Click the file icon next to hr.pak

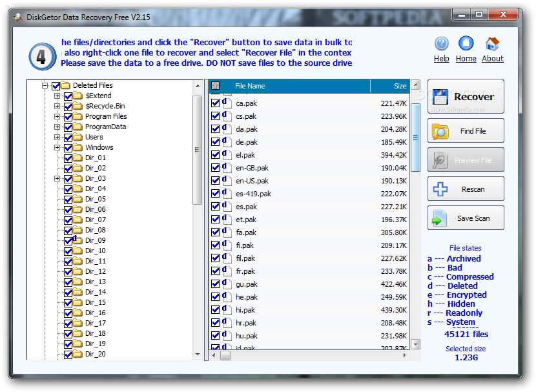click(x=227, y=322)
